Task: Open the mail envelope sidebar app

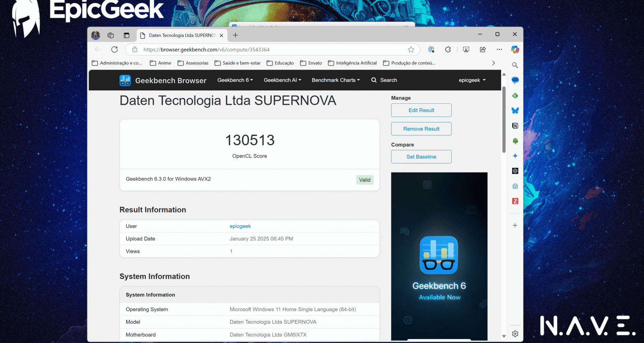Action: click(x=515, y=186)
